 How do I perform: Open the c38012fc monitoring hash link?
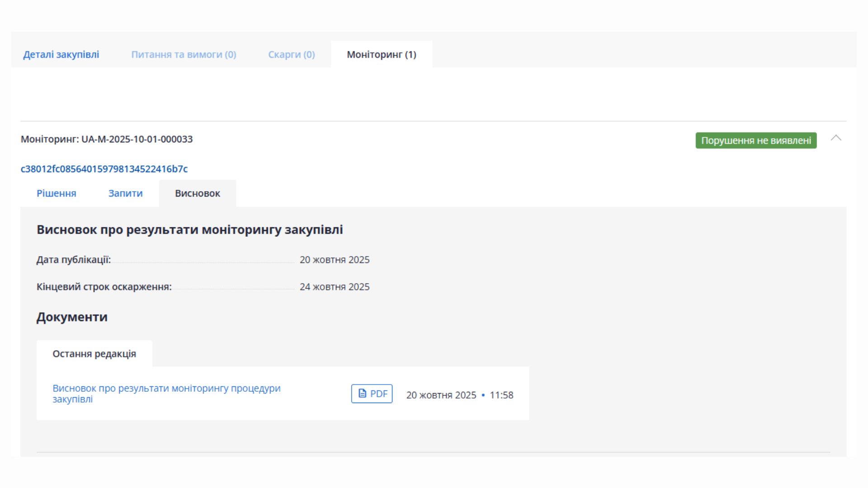click(x=104, y=169)
